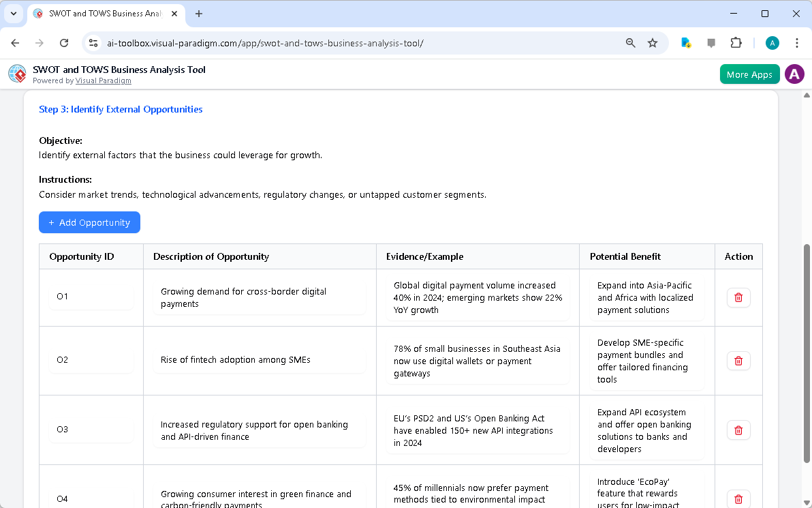
Task: Open the Visual Paradigm link
Action: coord(103,80)
